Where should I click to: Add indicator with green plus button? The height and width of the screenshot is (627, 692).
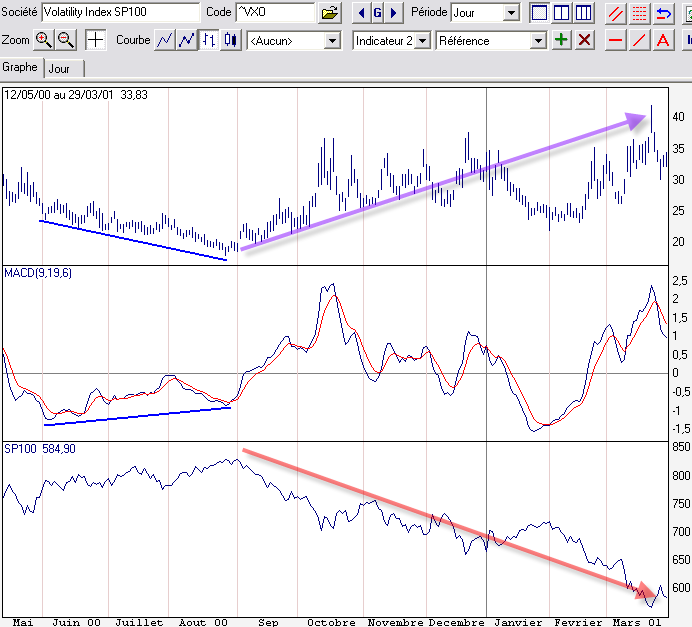pyautogui.click(x=561, y=40)
